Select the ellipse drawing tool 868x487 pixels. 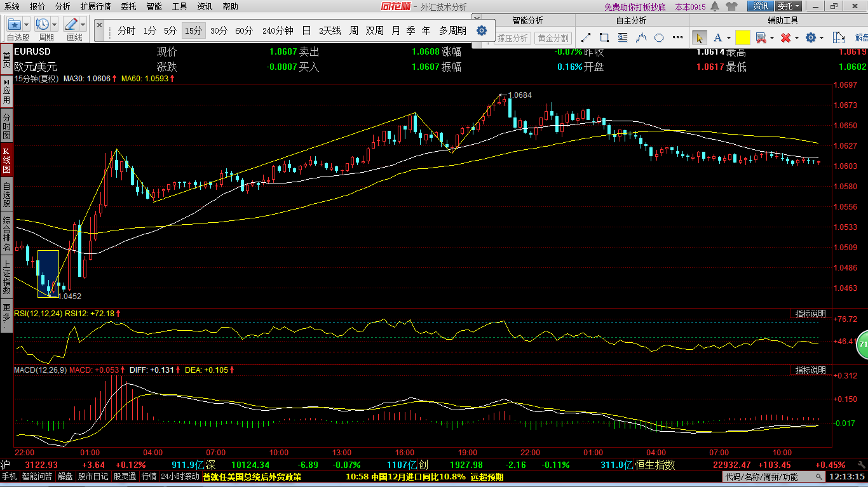(x=660, y=37)
